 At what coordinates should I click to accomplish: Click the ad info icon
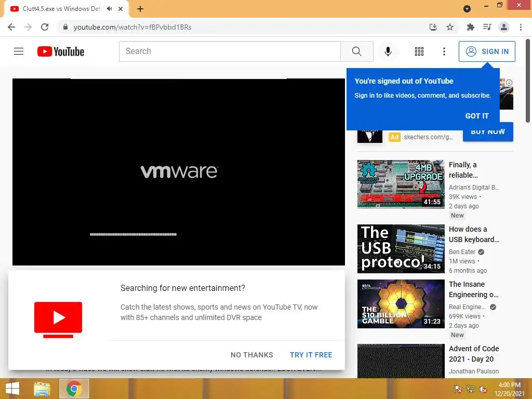[x=509, y=82]
